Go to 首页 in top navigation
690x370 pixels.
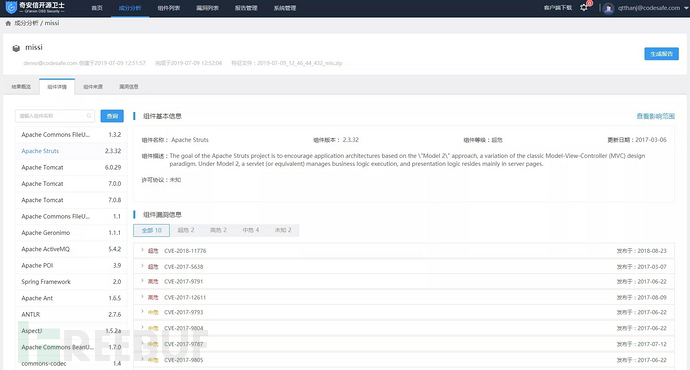[x=97, y=8]
